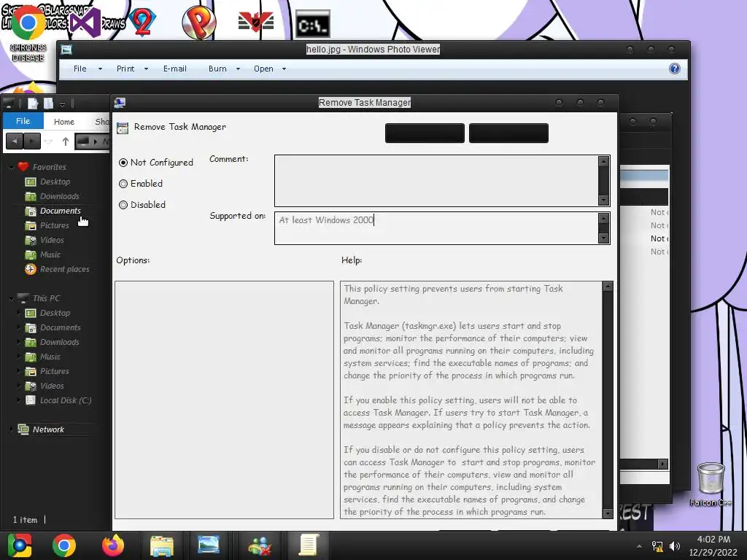The height and width of the screenshot is (560, 747).
Task: Open Chrome desktop shortcut icon
Action: [x=28, y=24]
